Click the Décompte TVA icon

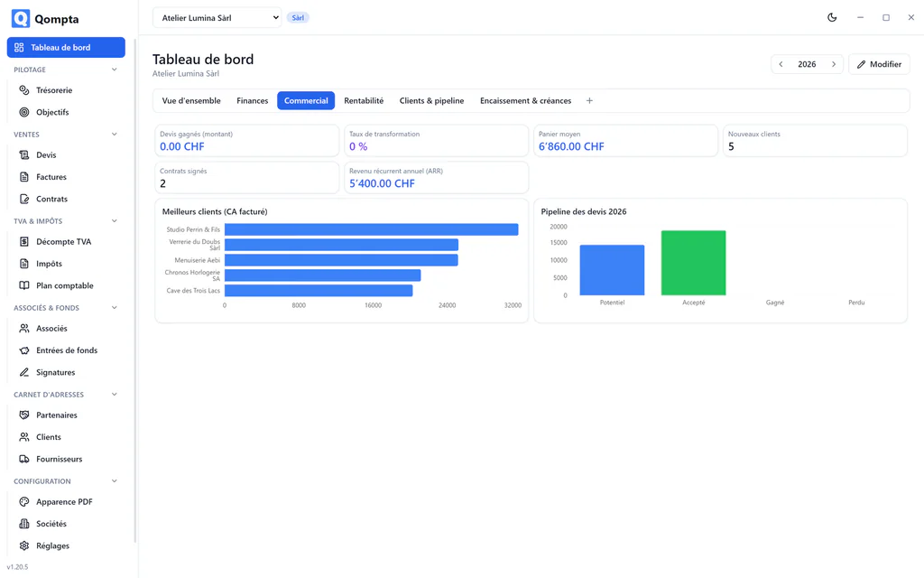click(24, 242)
